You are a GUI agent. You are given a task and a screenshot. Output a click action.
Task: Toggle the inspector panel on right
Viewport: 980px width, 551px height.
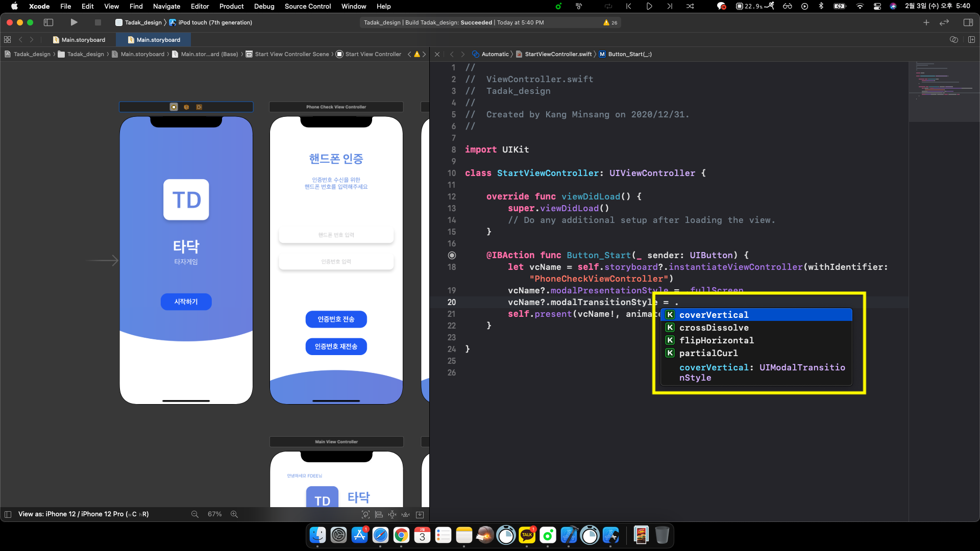click(x=968, y=22)
